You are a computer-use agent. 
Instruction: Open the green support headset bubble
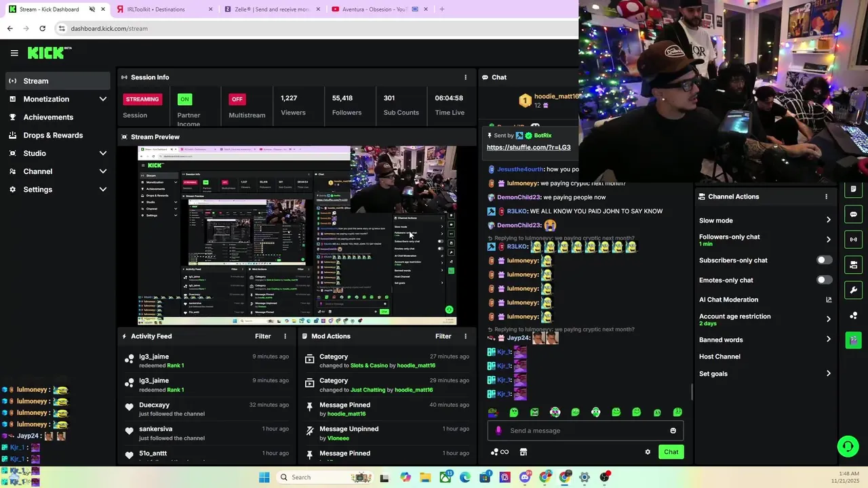848,446
